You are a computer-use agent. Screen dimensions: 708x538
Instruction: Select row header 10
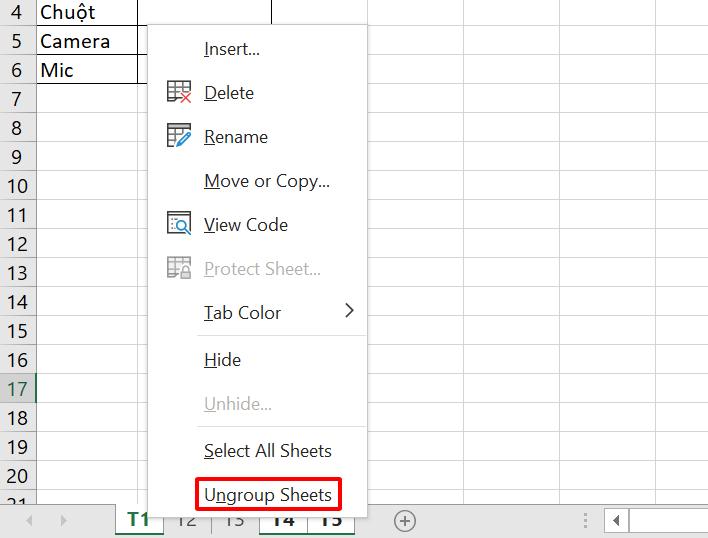pyautogui.click(x=18, y=186)
